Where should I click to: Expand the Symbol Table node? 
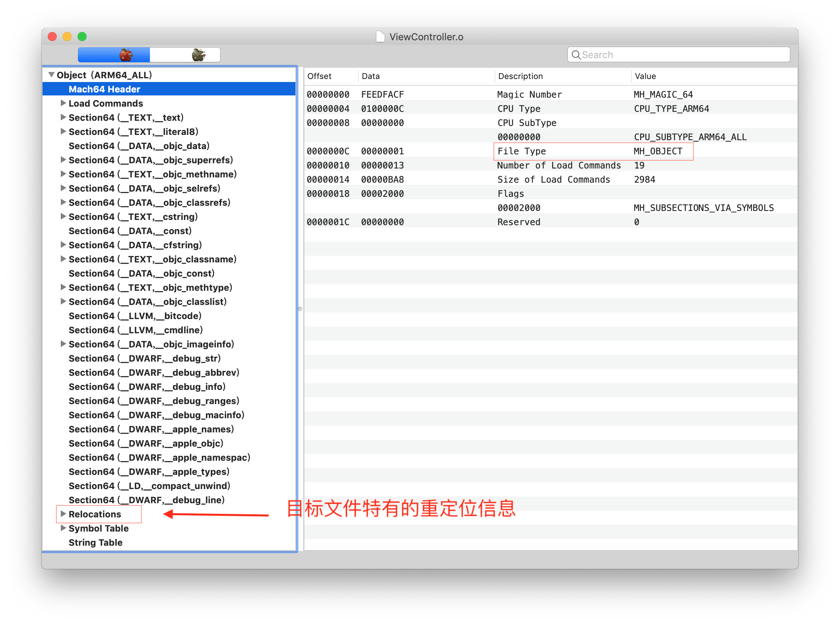coord(63,528)
